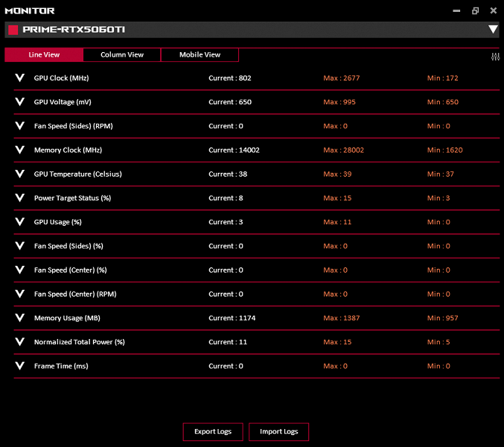Screen dimensions: 504x447
Task: Open the PRIME-RTX5060TI device dropdown arrow
Action: [x=493, y=30]
